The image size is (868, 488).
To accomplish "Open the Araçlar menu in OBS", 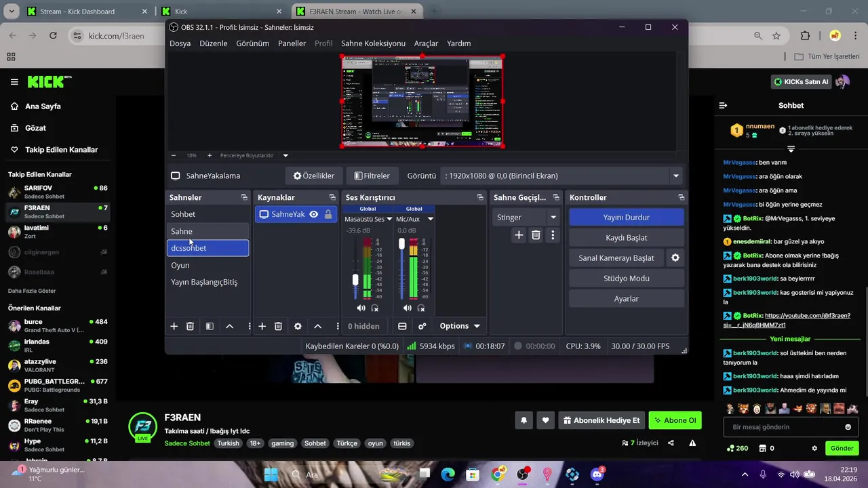I will click(x=427, y=43).
